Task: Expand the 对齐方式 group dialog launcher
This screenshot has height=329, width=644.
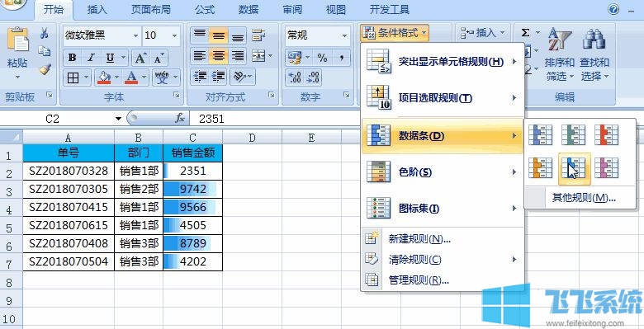Action: click(271, 95)
